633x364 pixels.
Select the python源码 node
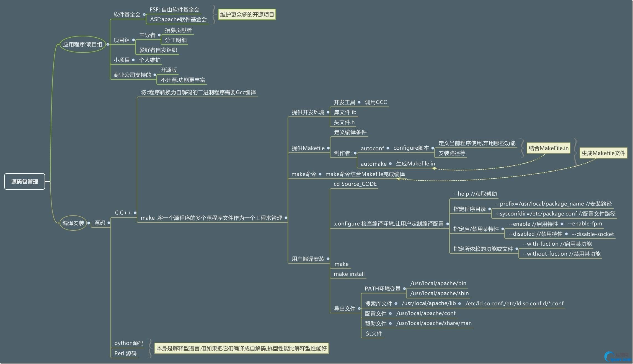point(129,343)
